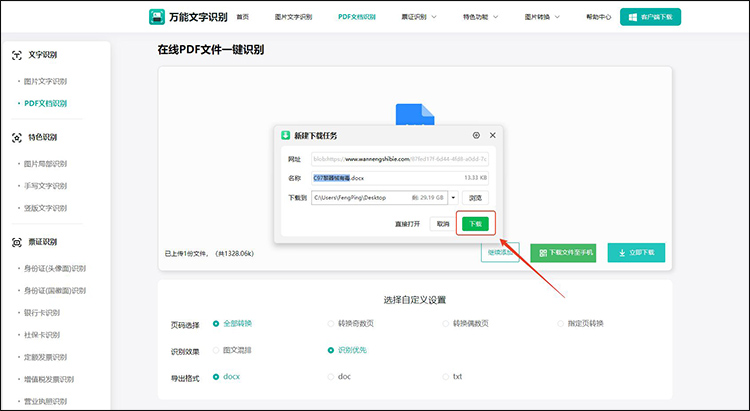
Task: Click the 立即下载 button
Action: coord(636,253)
